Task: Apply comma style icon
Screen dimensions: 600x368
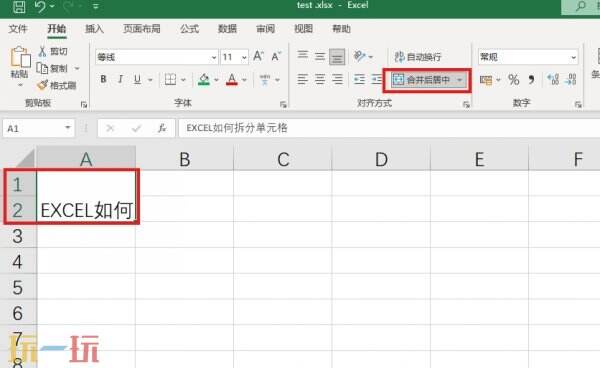Action: (531, 80)
